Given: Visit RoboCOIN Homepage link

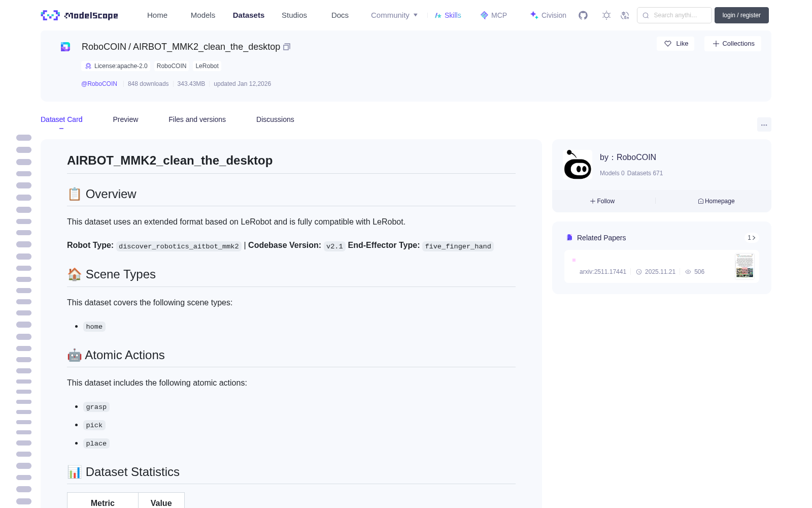Looking at the screenshot, I should pyautogui.click(x=716, y=201).
